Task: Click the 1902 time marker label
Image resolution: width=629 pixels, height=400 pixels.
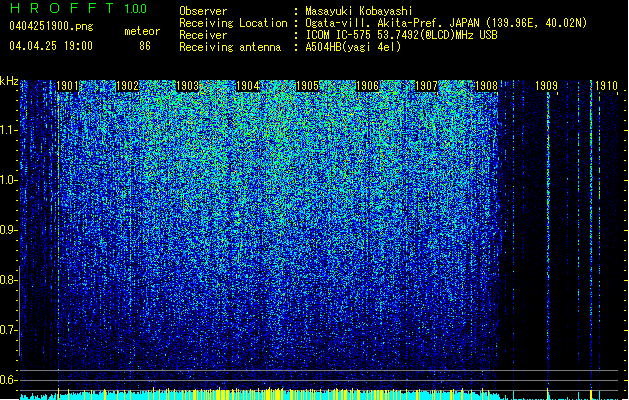Action: point(127,86)
